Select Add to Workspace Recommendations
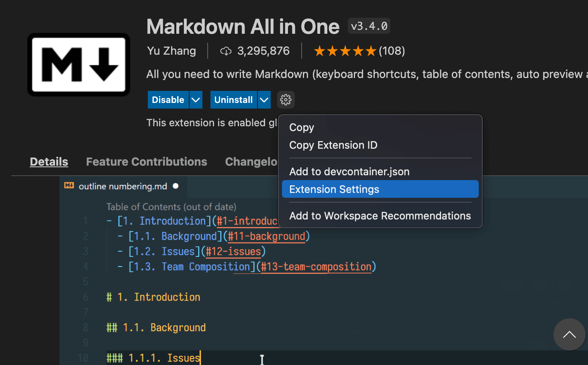Viewport: 588px width, 365px height. coord(380,215)
